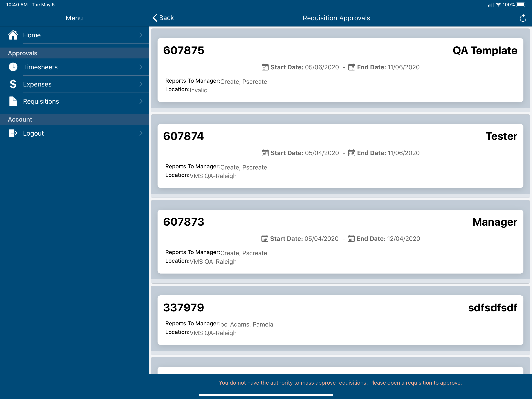The height and width of the screenshot is (399, 532).
Task: Expand the Requisitions row chevron
Action: click(141, 101)
